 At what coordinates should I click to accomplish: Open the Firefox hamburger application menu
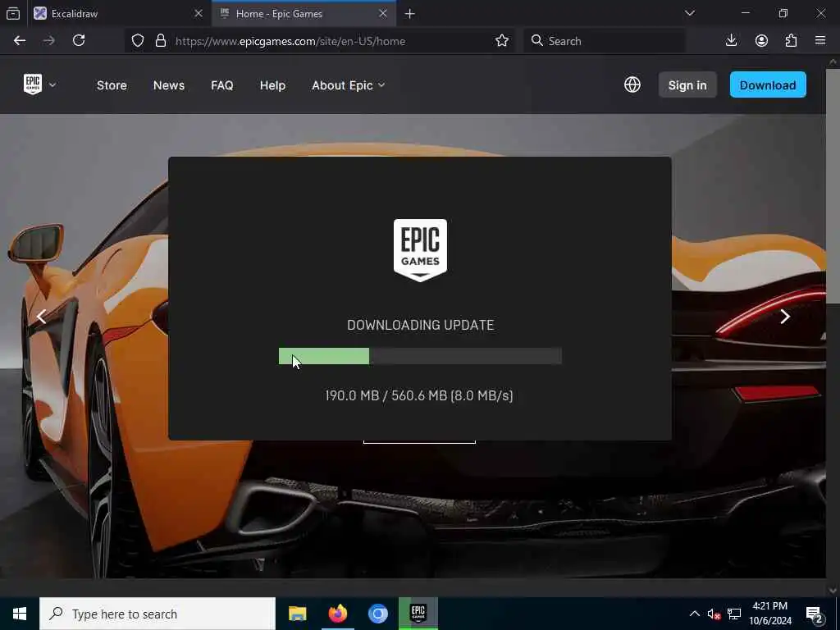tap(820, 41)
